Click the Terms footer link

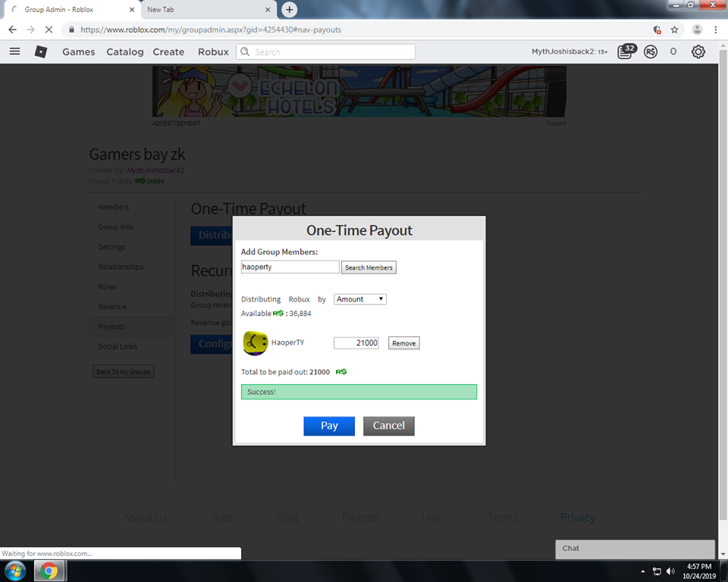coord(502,518)
